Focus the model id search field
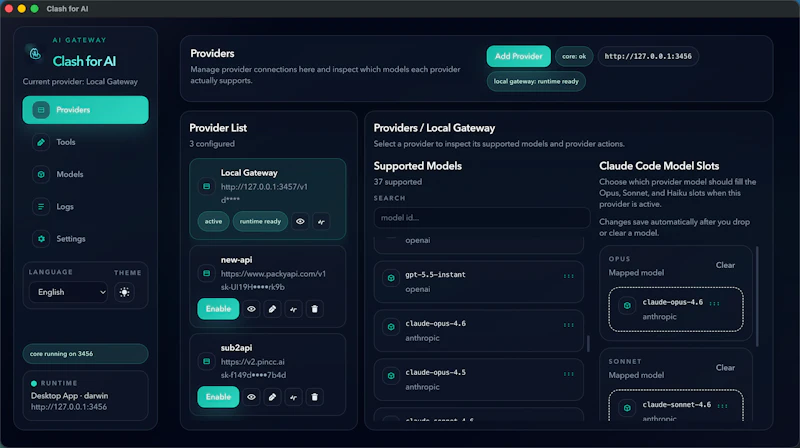 482,217
